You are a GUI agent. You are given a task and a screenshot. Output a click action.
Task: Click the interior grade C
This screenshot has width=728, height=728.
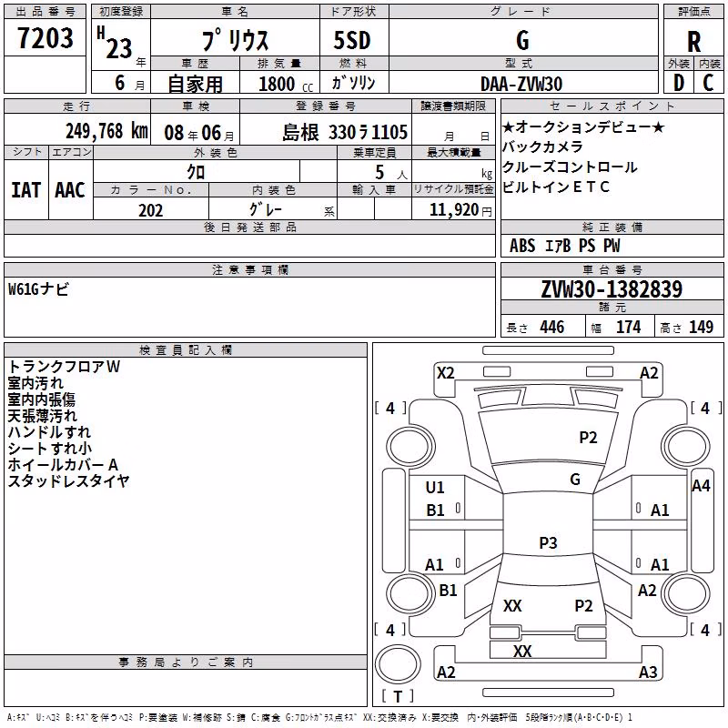(x=708, y=83)
